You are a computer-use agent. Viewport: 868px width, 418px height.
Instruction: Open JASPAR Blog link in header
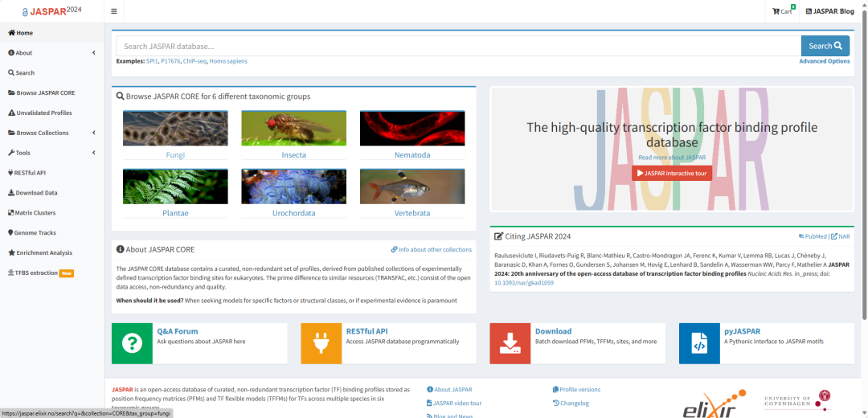tap(829, 11)
